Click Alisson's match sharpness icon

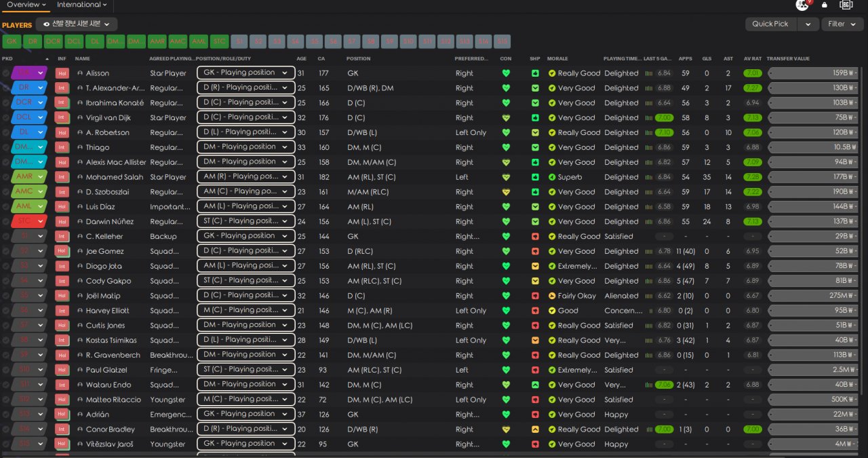click(x=535, y=73)
